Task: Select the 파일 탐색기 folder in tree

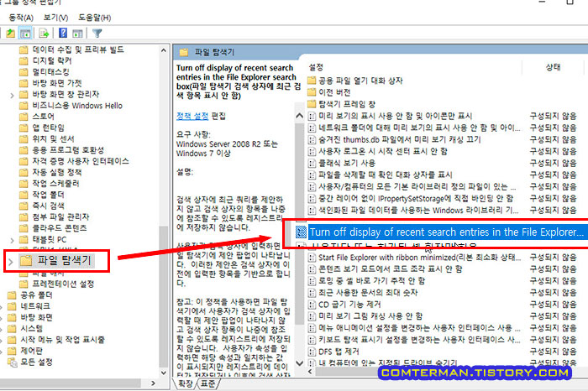Action: (x=64, y=260)
